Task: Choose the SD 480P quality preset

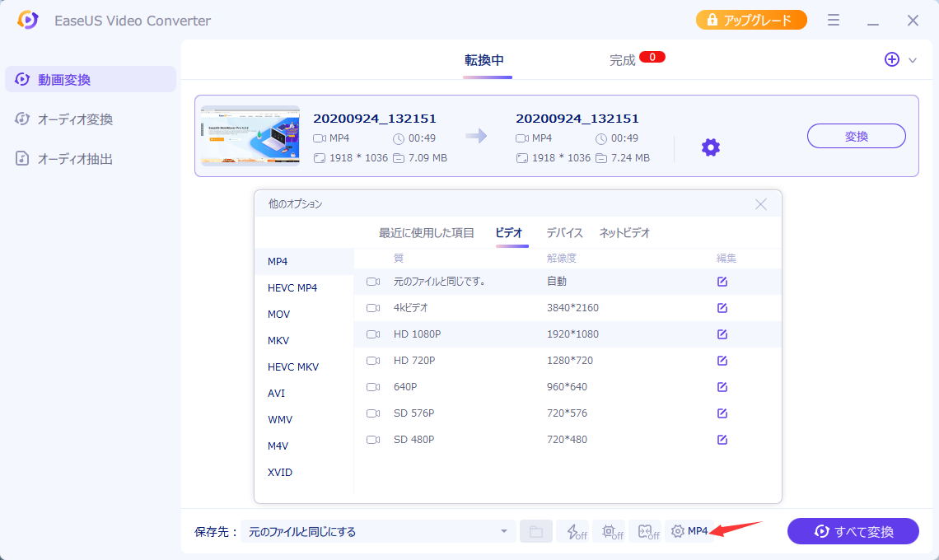Action: click(x=568, y=440)
